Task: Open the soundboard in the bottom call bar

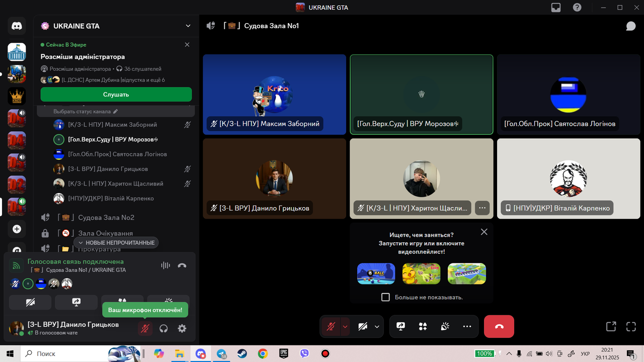Action: pyautogui.click(x=445, y=326)
